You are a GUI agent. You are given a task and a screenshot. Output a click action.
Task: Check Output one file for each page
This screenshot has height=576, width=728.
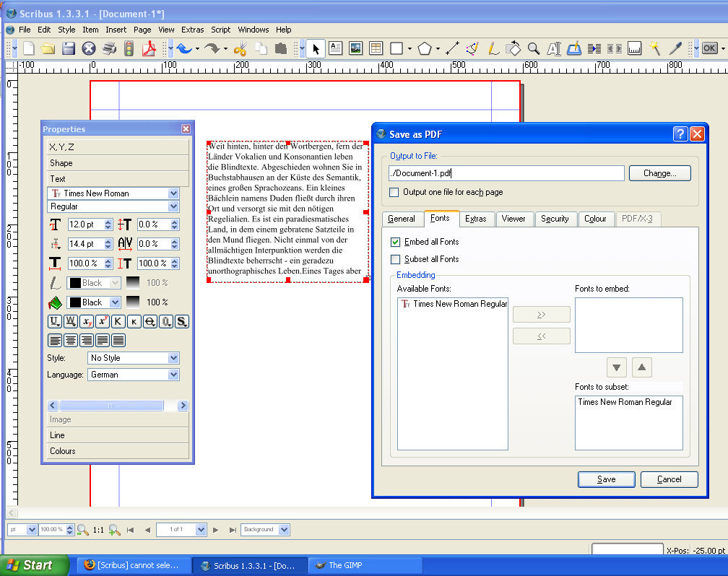[x=394, y=193]
